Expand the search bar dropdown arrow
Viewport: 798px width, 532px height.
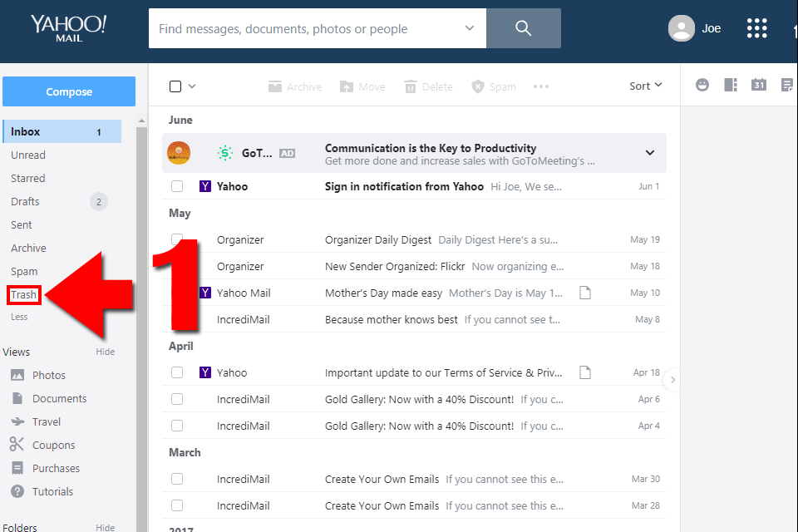[x=471, y=27]
